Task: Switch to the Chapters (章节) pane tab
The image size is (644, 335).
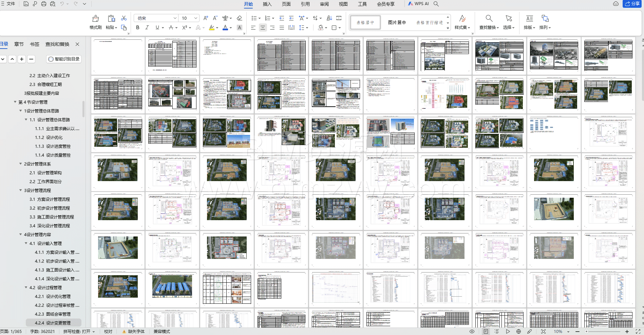Action: (x=19, y=44)
